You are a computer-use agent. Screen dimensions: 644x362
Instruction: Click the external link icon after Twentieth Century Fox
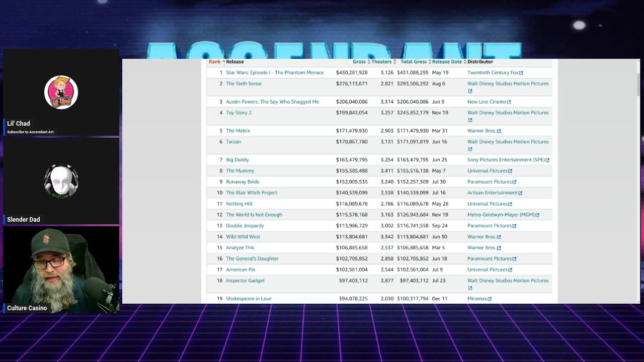click(x=521, y=73)
